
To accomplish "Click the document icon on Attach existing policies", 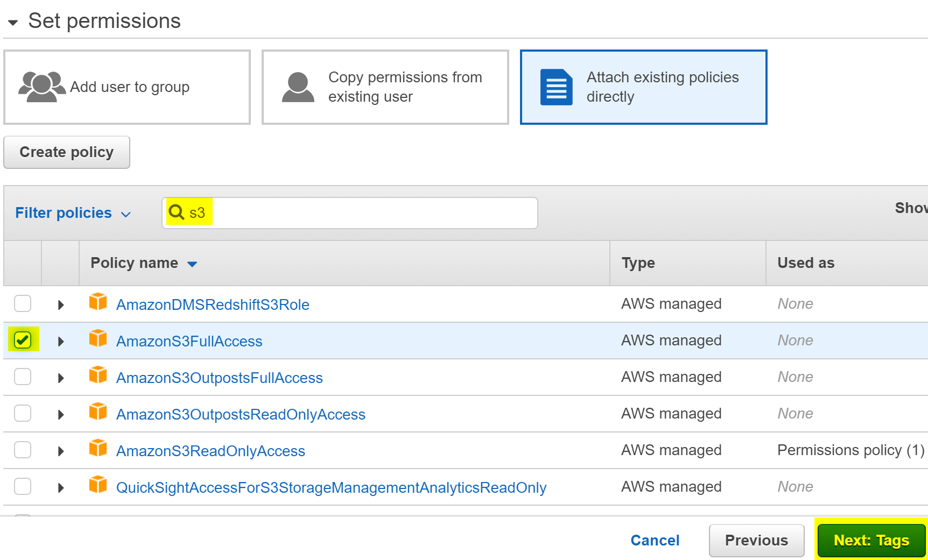I will coord(556,87).
